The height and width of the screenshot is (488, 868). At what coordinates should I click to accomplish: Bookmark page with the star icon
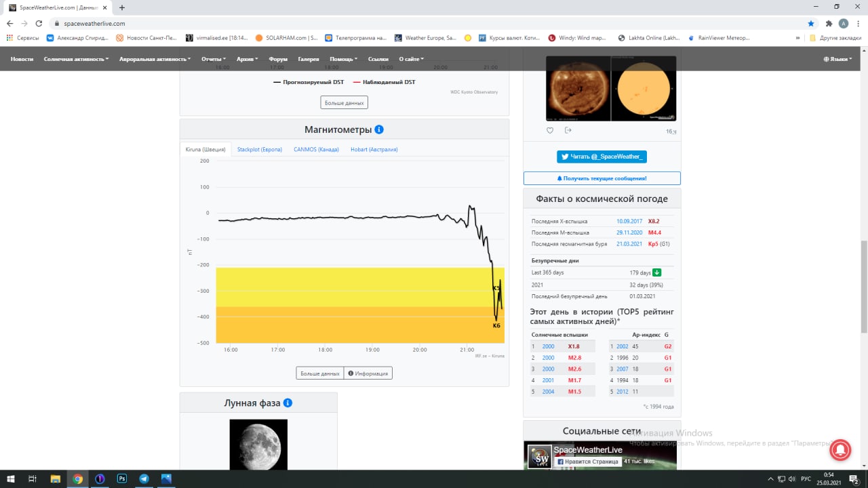tap(811, 23)
